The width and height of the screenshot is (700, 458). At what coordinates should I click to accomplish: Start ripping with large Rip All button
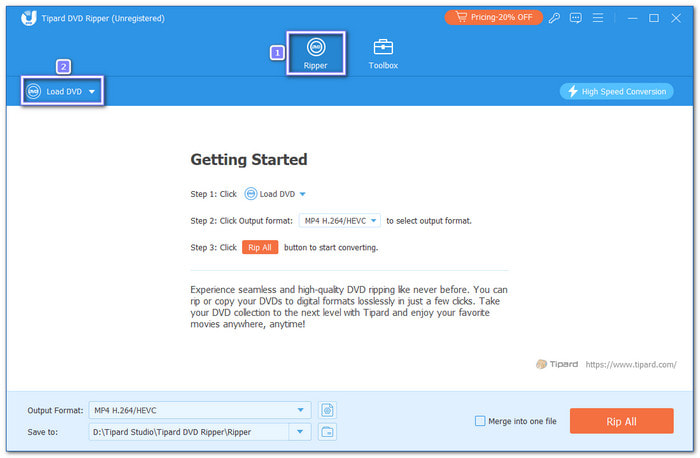click(x=621, y=421)
